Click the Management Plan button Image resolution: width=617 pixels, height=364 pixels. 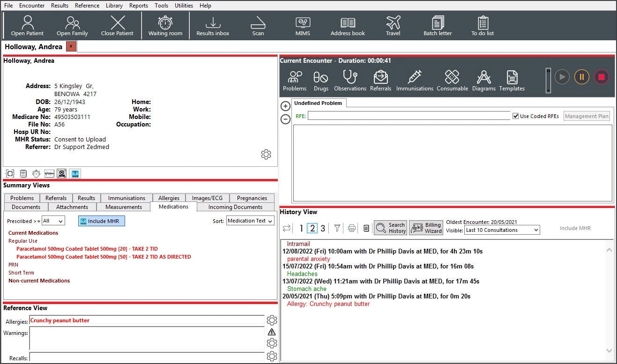point(586,116)
